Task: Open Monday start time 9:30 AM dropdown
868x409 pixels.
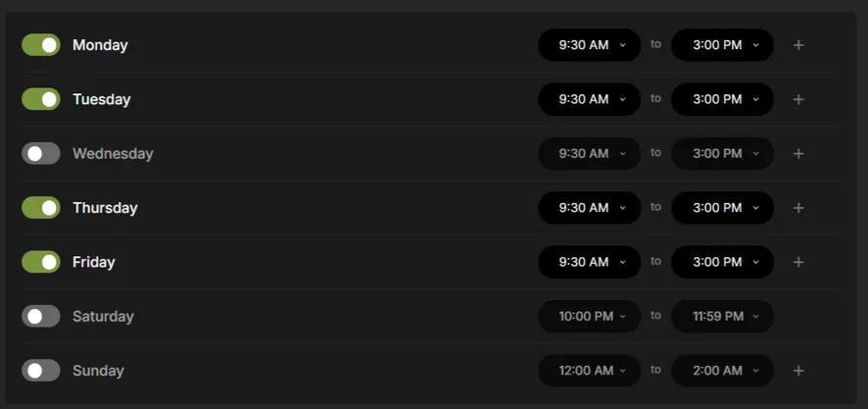Action: pos(590,45)
